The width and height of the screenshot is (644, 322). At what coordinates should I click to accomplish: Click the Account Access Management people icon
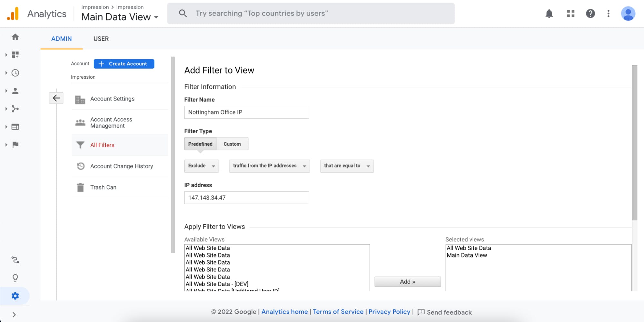(x=80, y=122)
